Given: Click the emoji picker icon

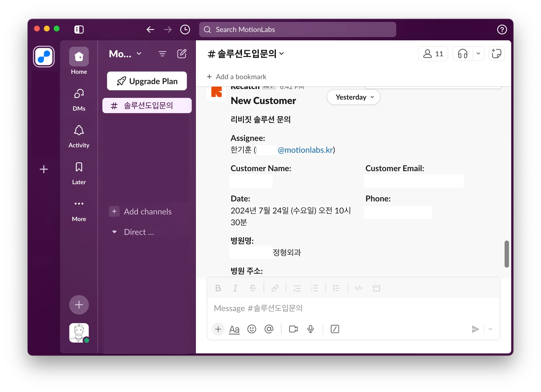Looking at the screenshot, I should coord(251,329).
